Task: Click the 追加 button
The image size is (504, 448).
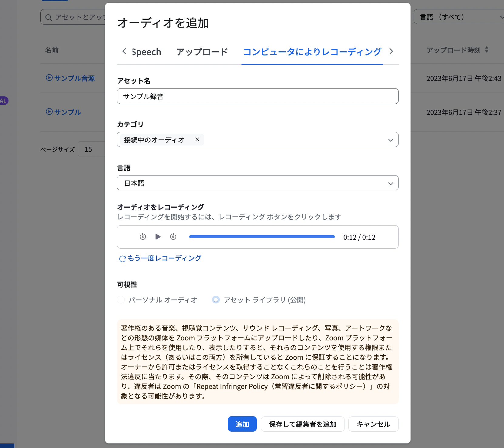Action: click(x=242, y=424)
